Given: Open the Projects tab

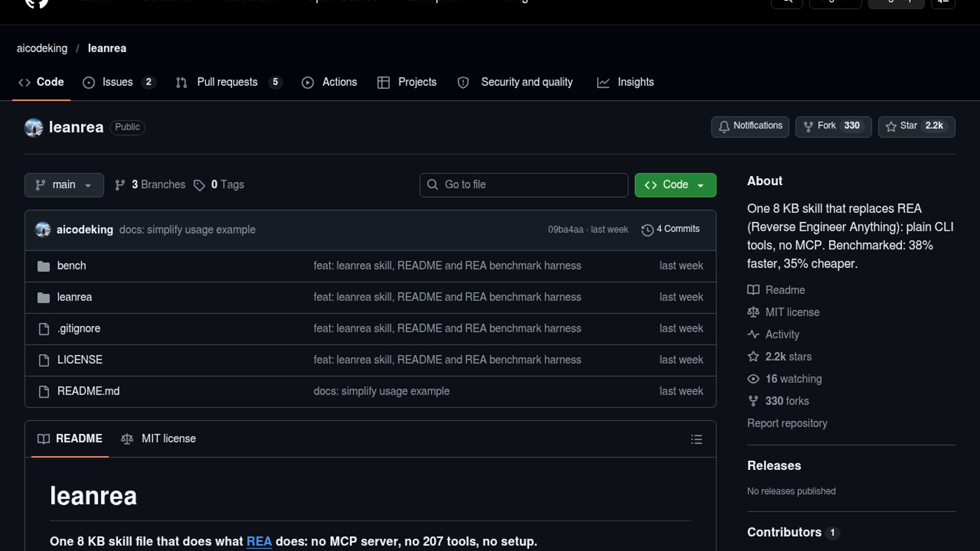Looking at the screenshot, I should tap(407, 82).
